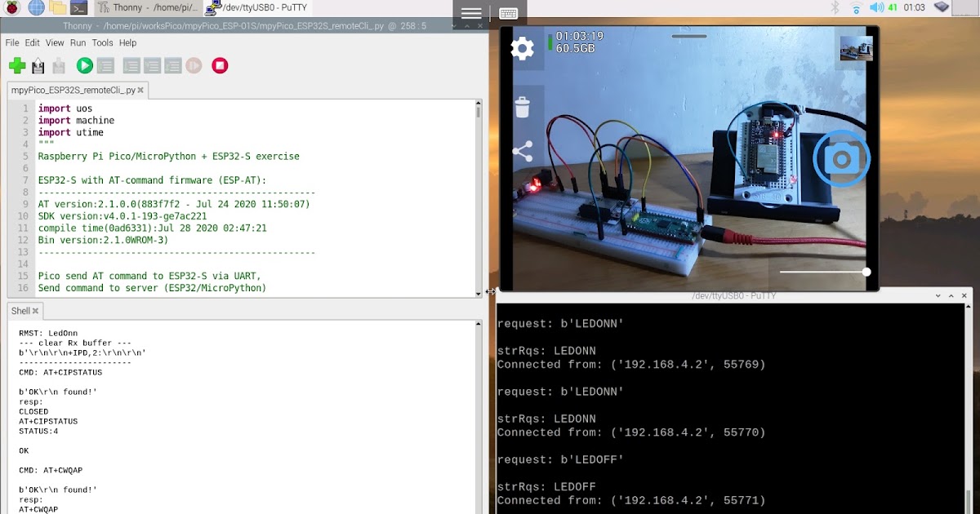This screenshot has height=514, width=980.
Task: Click the line 'import utime' in the editor
Action: point(70,132)
